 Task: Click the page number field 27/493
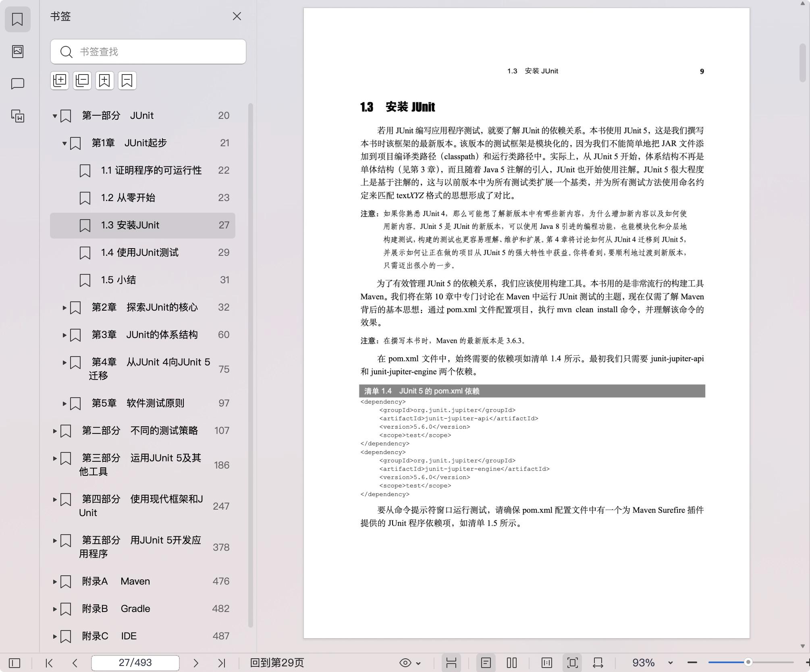point(135,663)
